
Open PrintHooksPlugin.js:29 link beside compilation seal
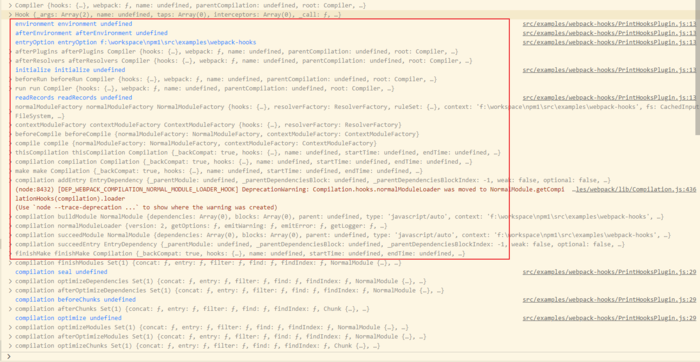click(609, 271)
